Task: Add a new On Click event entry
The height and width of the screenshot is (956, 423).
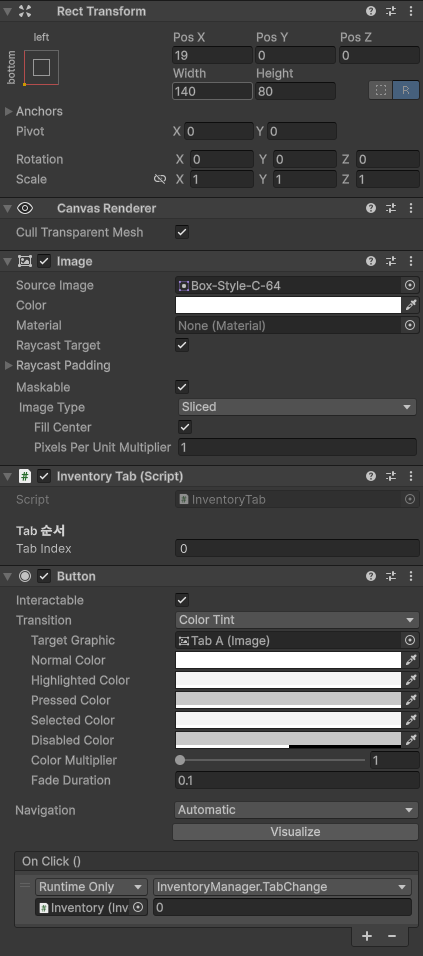Action: [367, 936]
